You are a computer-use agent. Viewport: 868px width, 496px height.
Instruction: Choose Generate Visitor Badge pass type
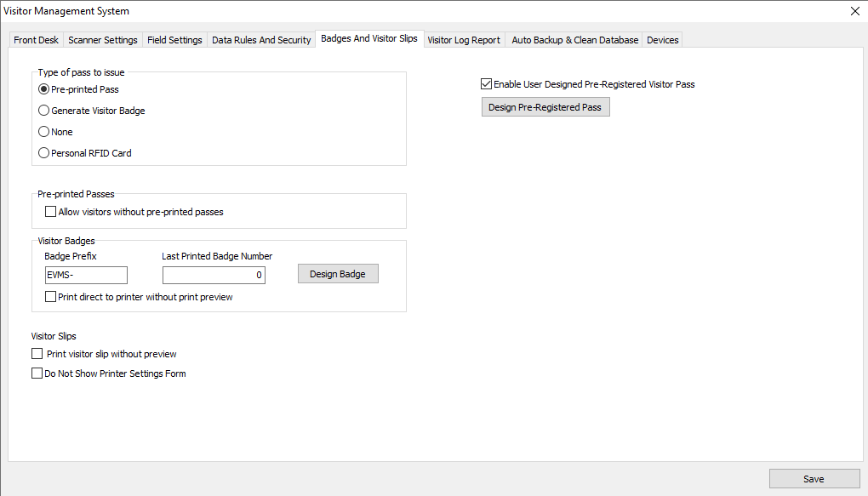pos(44,111)
